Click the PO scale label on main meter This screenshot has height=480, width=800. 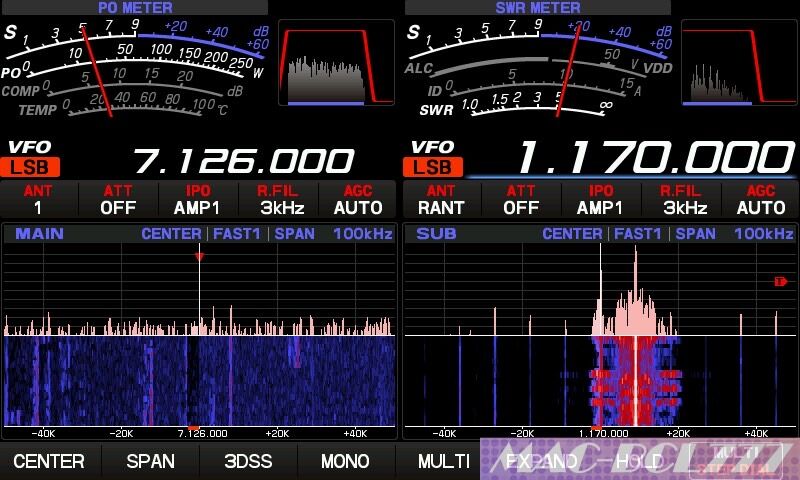coord(10,73)
